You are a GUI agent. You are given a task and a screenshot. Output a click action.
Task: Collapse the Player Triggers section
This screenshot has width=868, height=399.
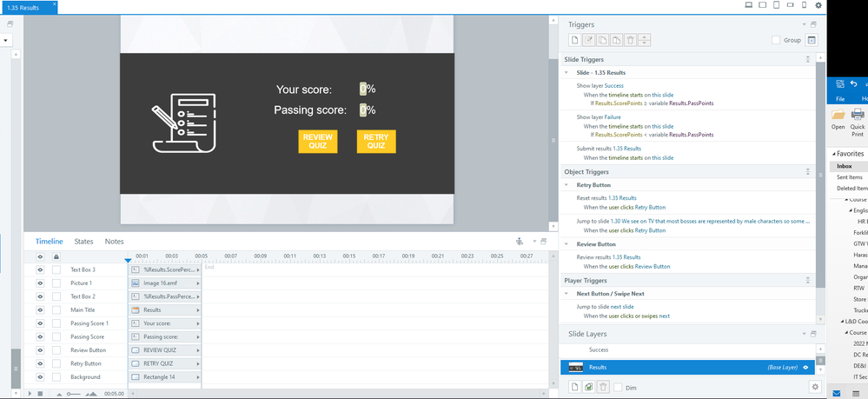[x=808, y=281]
